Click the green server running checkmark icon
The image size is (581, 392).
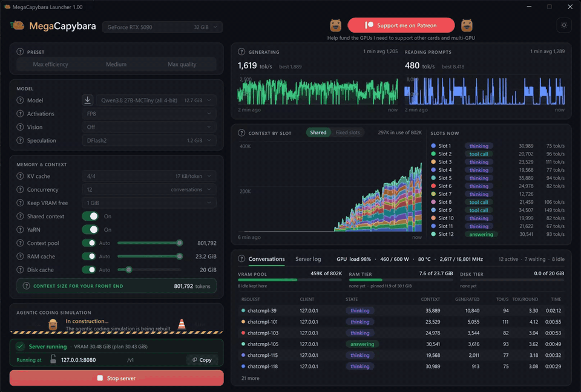[20, 347]
